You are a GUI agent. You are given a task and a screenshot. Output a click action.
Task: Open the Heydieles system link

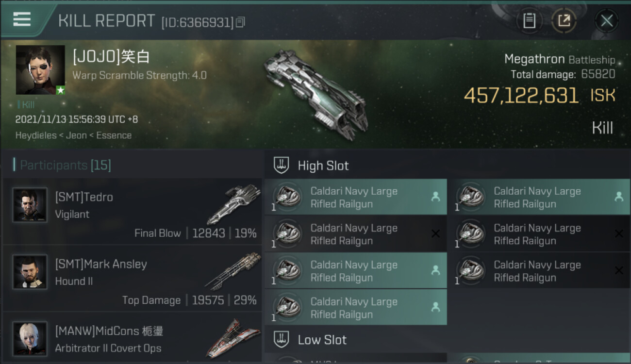pos(36,135)
